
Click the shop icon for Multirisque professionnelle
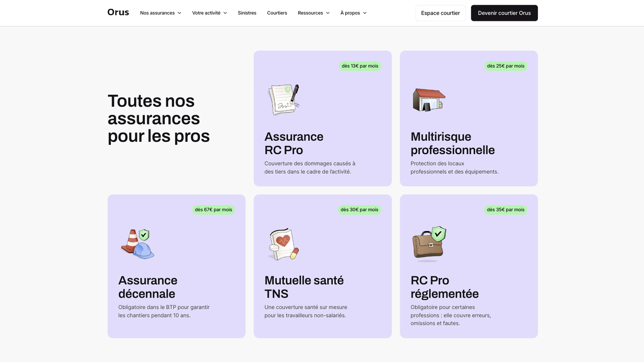tap(429, 100)
